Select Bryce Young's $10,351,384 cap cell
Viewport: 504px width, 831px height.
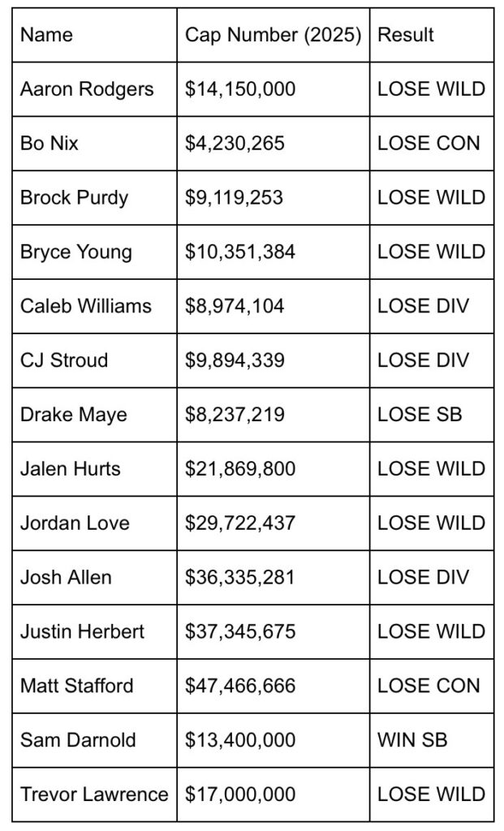(240, 252)
